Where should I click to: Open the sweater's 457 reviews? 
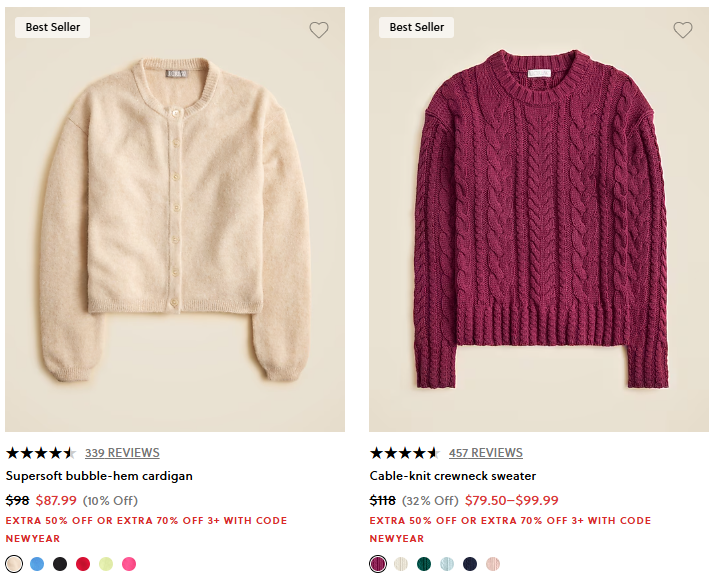click(485, 453)
